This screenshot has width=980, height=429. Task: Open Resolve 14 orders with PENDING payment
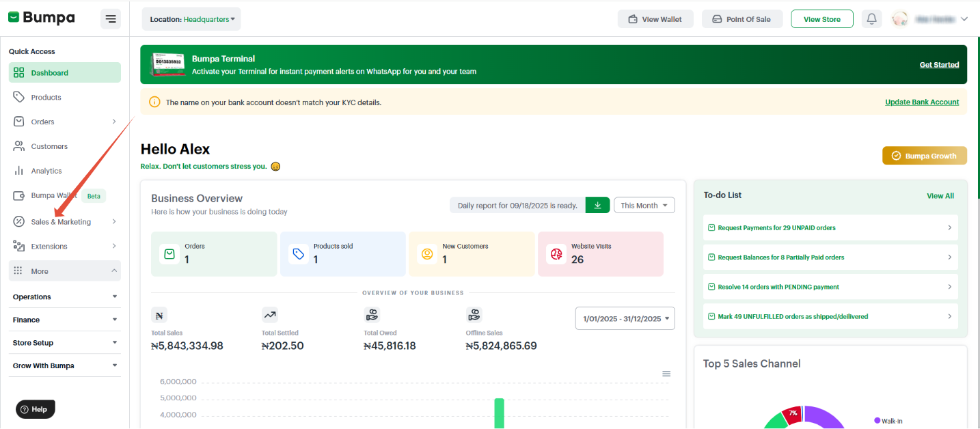click(x=830, y=287)
